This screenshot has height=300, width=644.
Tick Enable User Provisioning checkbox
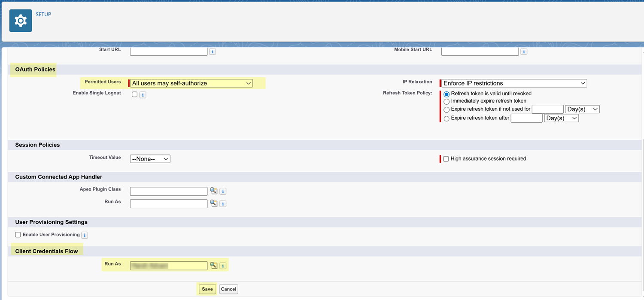tap(18, 235)
